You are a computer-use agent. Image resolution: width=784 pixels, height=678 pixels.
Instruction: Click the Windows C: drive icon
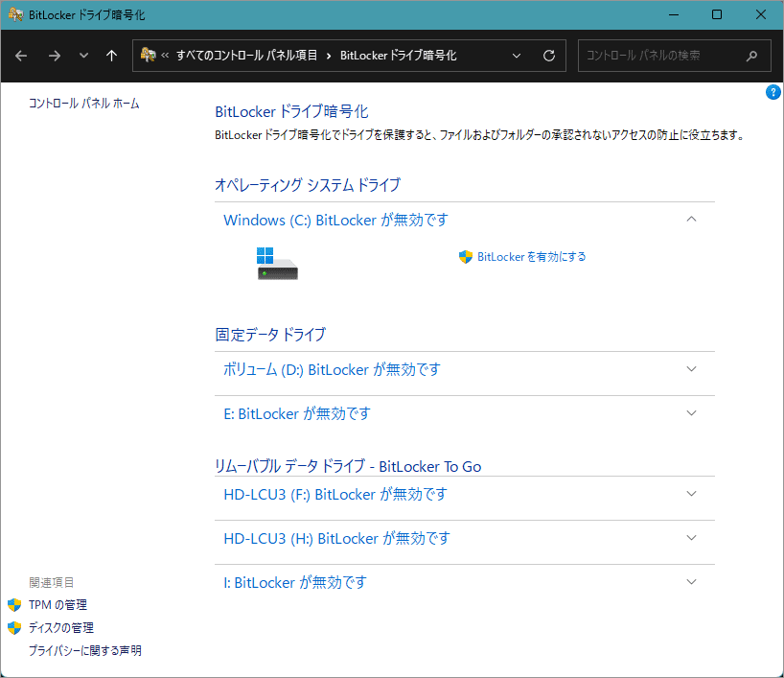pos(277,264)
